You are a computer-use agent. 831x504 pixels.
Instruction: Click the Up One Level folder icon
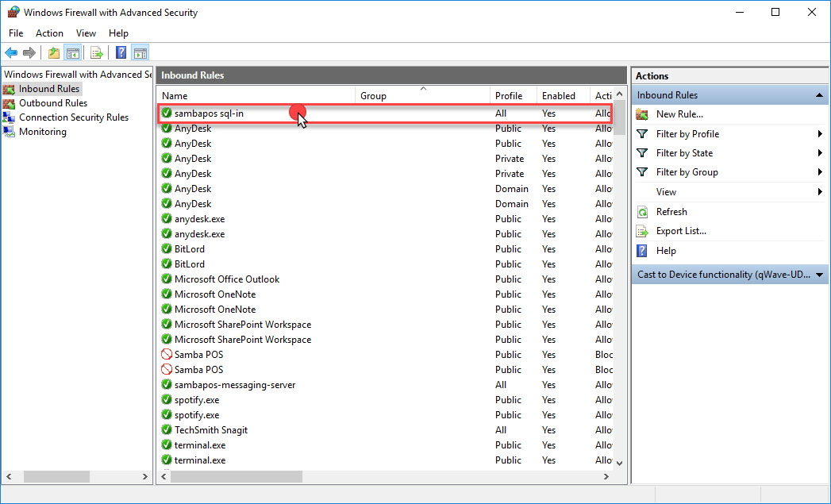click(53, 53)
